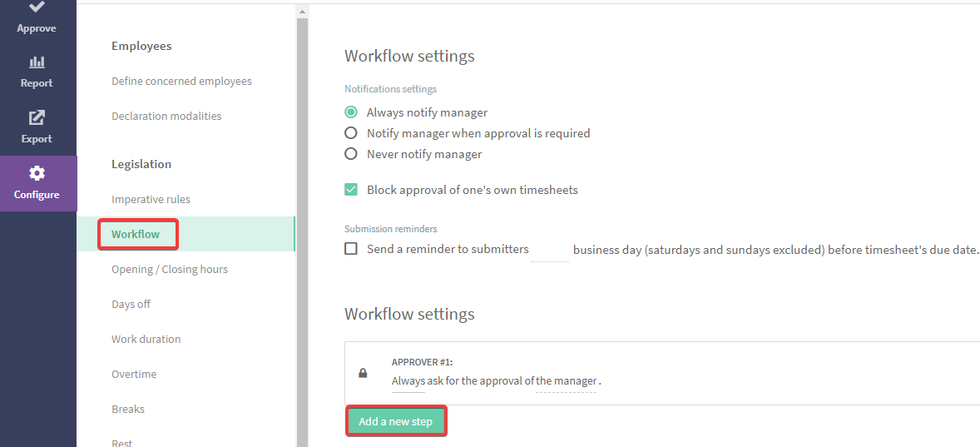The image size is (980, 447).
Task: Click the lock icon beside Approver #1
Action: pyautogui.click(x=363, y=373)
